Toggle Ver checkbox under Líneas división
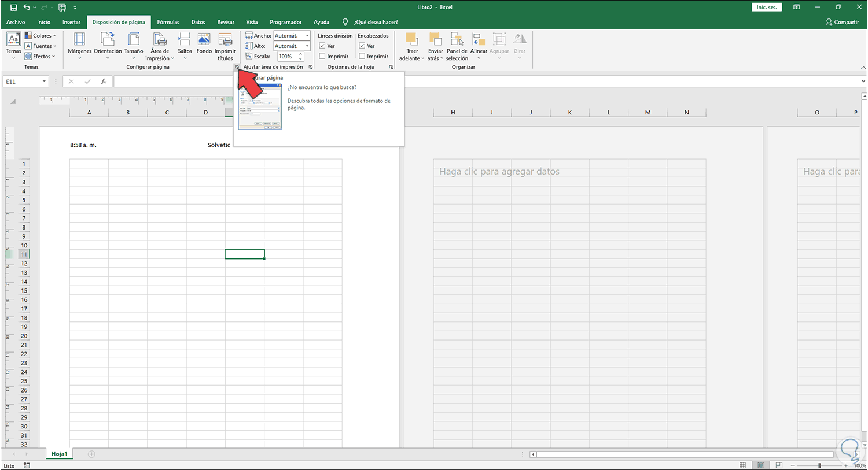 322,46
